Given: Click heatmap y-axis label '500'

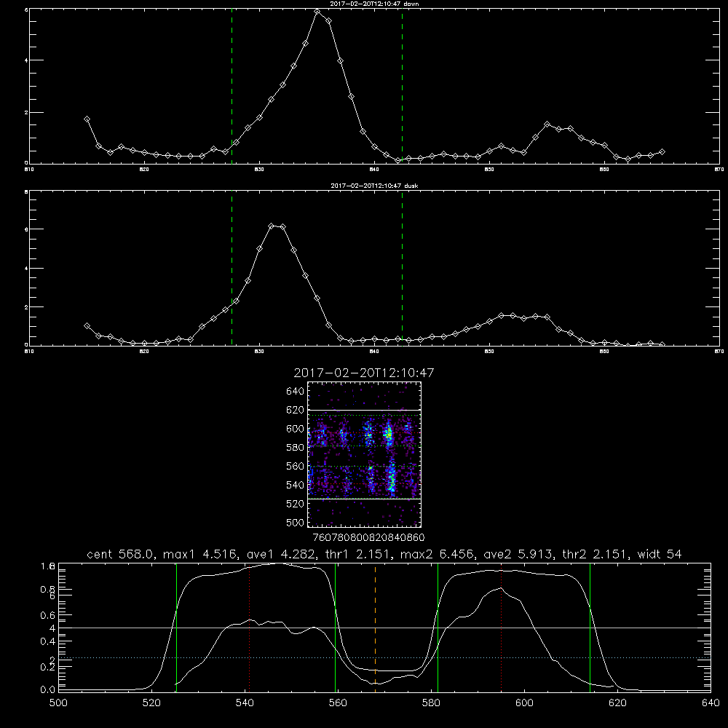Looking at the screenshot, I should tap(296, 522).
